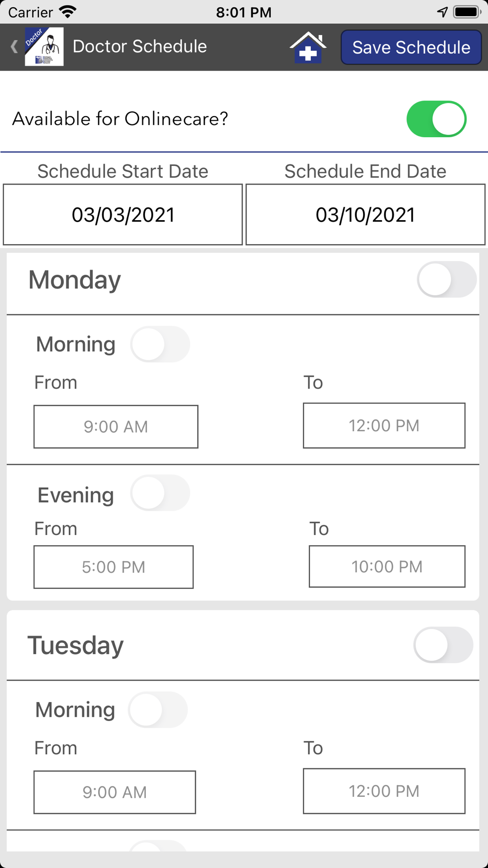Enable Monday Morning shift toggle
The image size is (488, 868).
click(x=160, y=344)
